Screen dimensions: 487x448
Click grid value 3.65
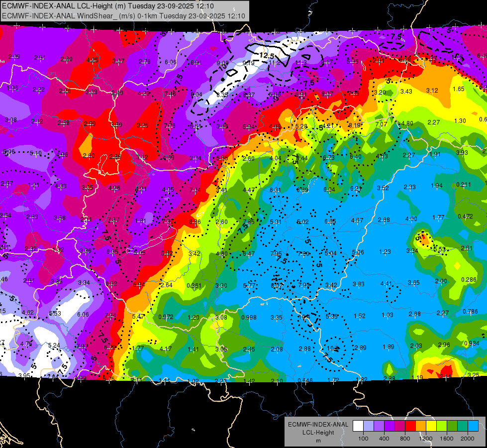[414, 283]
